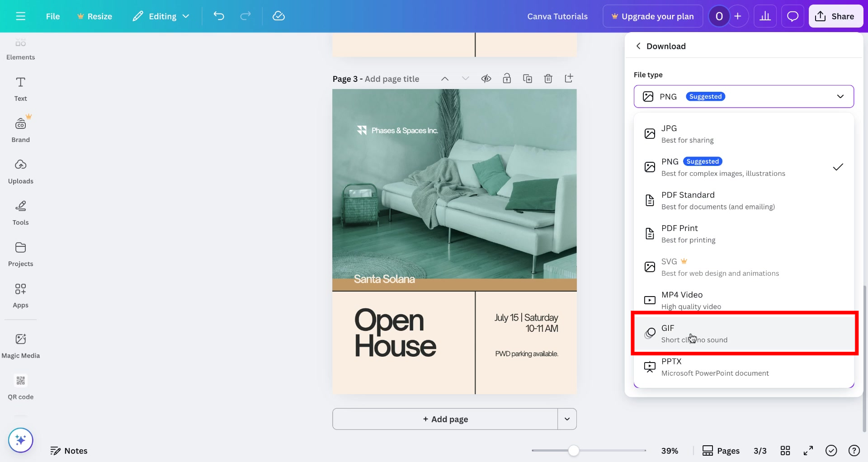Click Upgrade your plan
Screen dimensions: 868x462
(x=652, y=16)
